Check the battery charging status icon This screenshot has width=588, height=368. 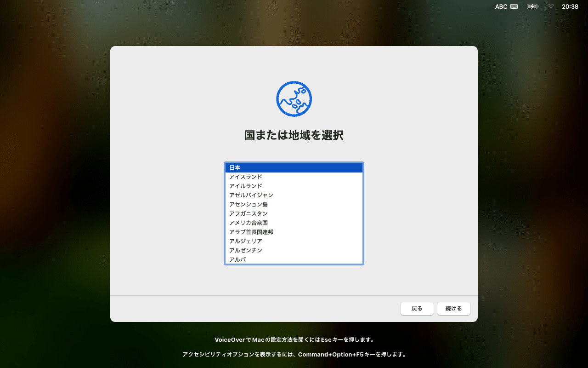(532, 6)
